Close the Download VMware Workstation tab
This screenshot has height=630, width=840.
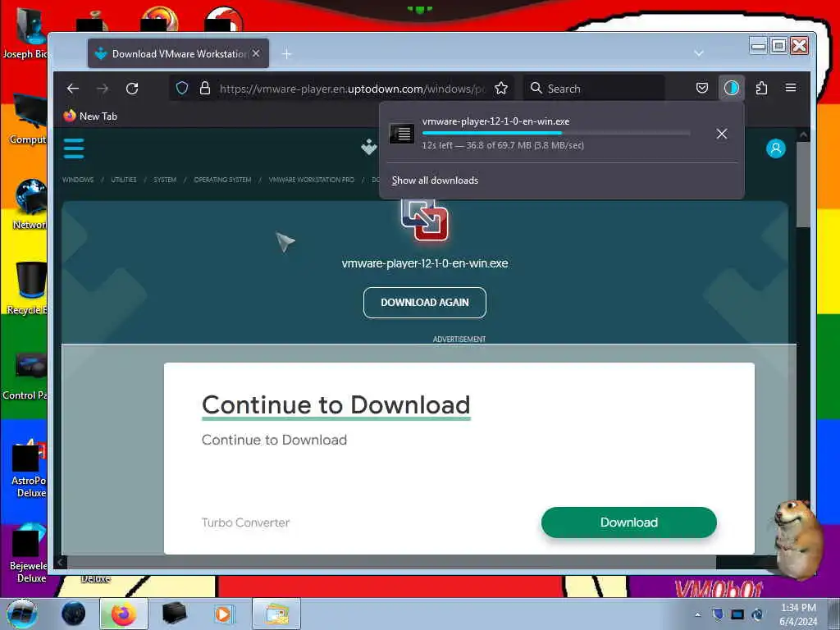click(x=256, y=53)
